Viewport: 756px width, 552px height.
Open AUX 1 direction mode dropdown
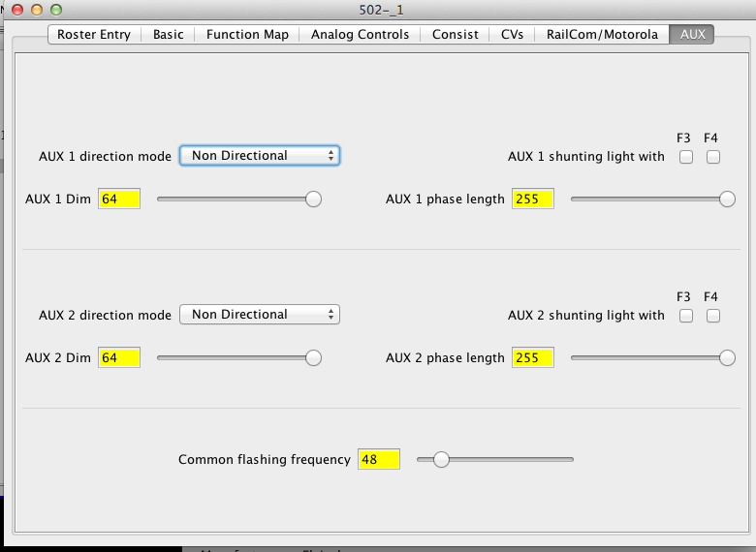(x=260, y=156)
